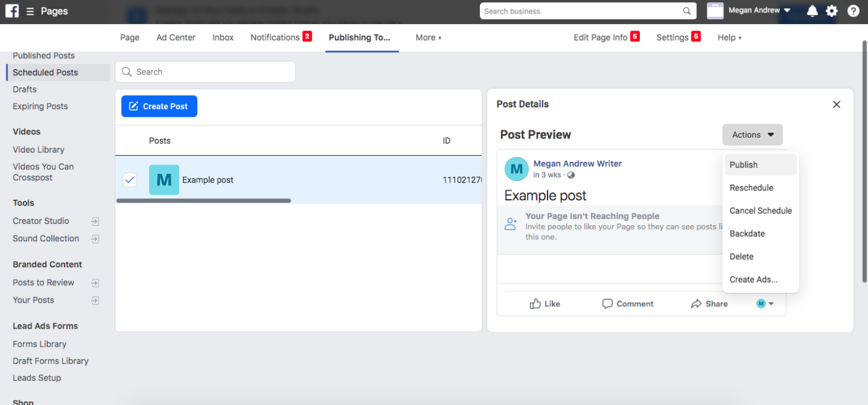The height and width of the screenshot is (405, 868).
Task: Expand the More navigation dropdown
Action: tap(428, 37)
